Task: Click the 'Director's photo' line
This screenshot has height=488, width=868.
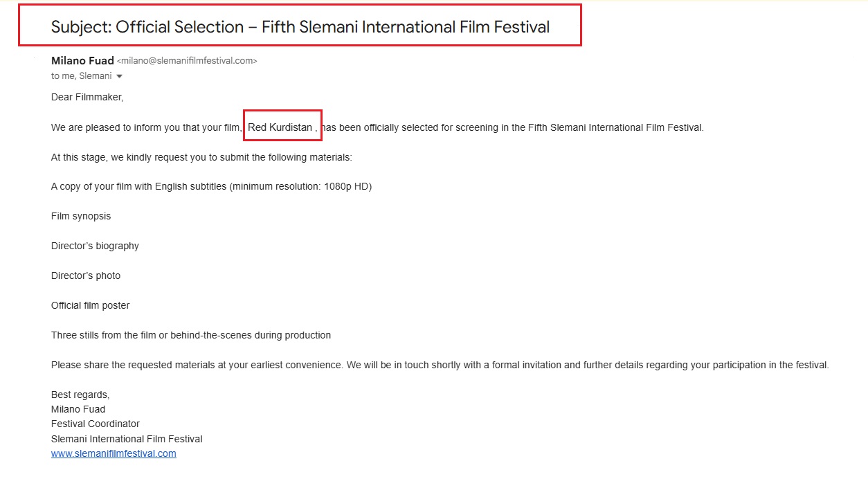Action: pyautogui.click(x=86, y=275)
